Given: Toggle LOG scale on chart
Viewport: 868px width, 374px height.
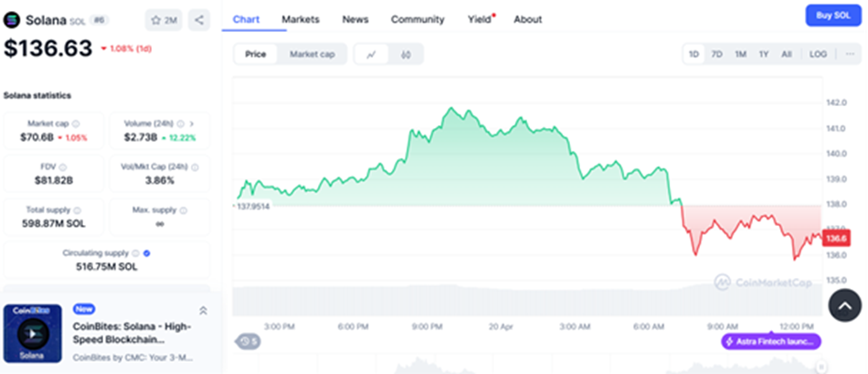Looking at the screenshot, I should pos(818,54).
